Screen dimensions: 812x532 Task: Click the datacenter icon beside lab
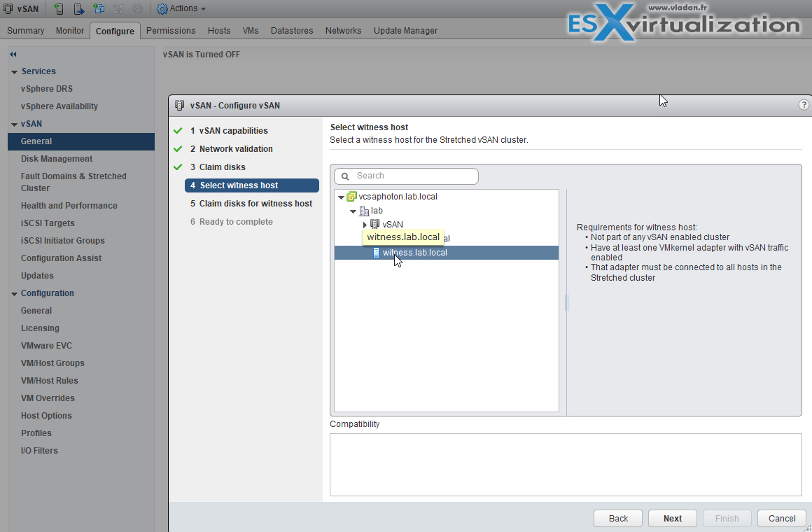coord(364,210)
